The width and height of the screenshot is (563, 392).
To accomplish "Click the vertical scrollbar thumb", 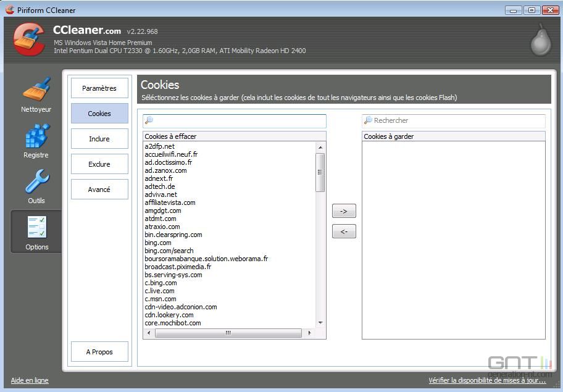I will click(320, 172).
